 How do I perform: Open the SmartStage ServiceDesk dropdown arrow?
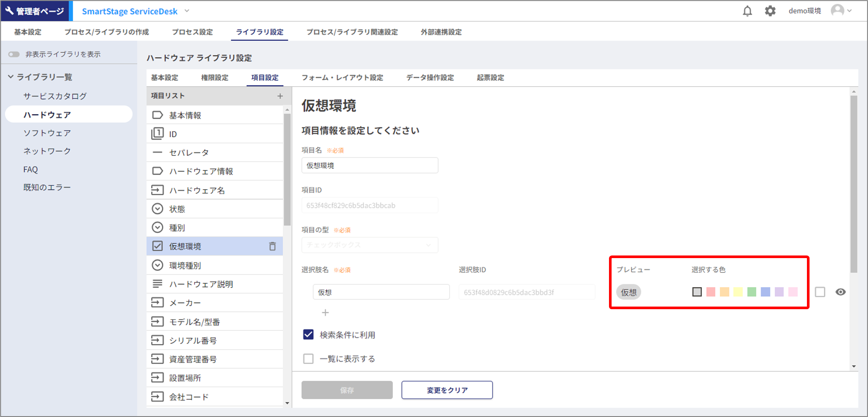187,11
